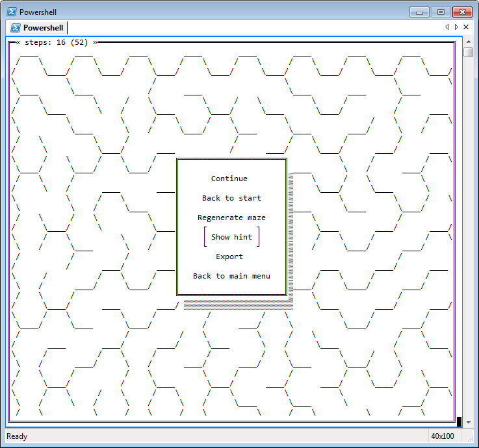Click the 40x100 size indicator
Viewport: 479px width, 448px height.
click(443, 436)
